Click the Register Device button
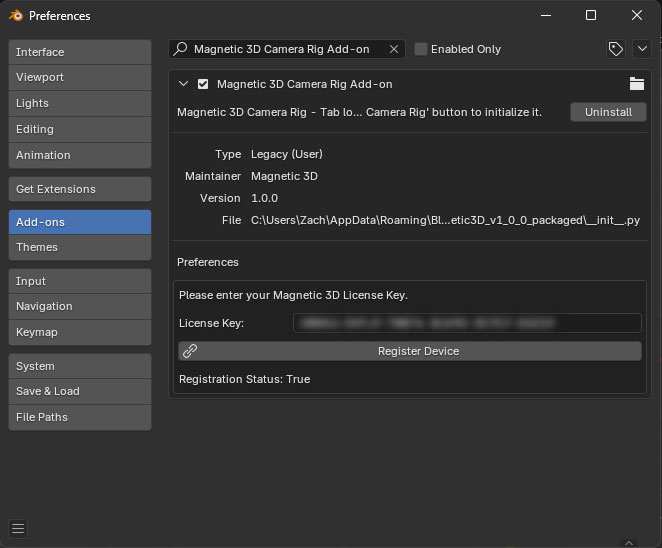The image size is (662, 548). [x=410, y=351]
